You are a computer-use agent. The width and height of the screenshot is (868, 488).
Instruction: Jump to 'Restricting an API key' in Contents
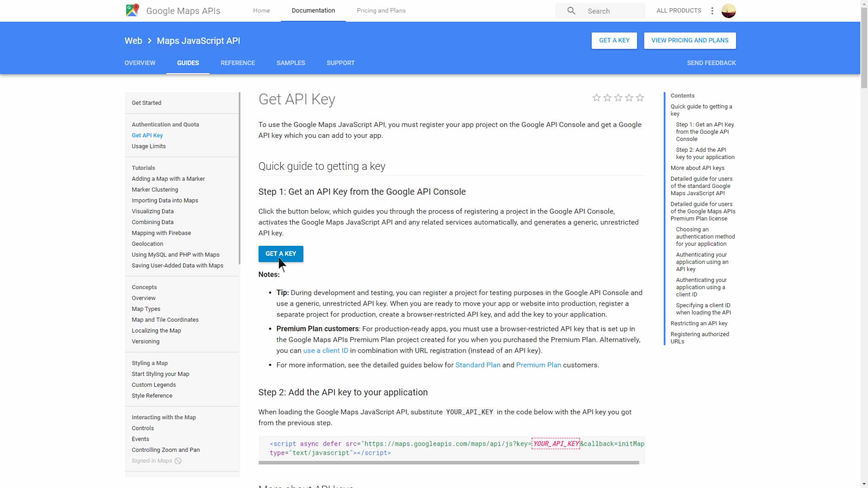click(699, 324)
